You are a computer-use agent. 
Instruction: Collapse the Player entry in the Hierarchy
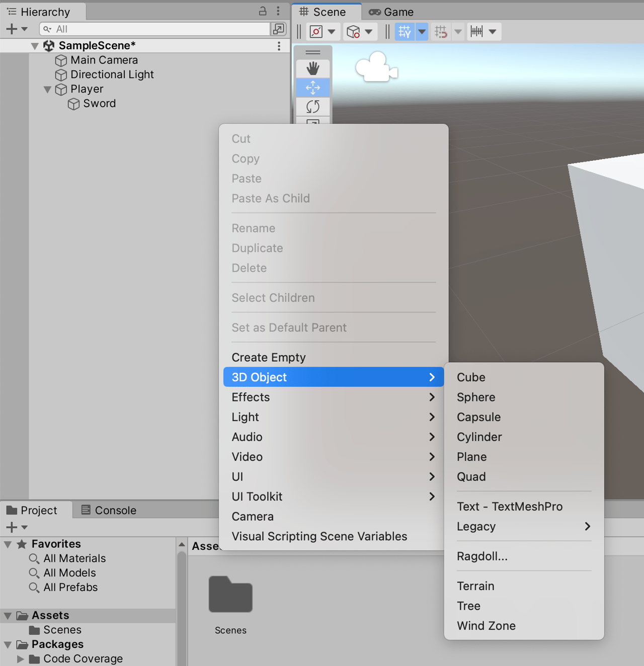pyautogui.click(x=47, y=89)
